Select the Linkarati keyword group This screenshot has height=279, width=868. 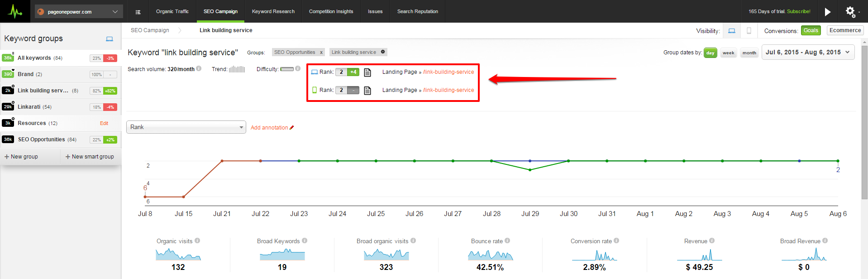point(29,107)
